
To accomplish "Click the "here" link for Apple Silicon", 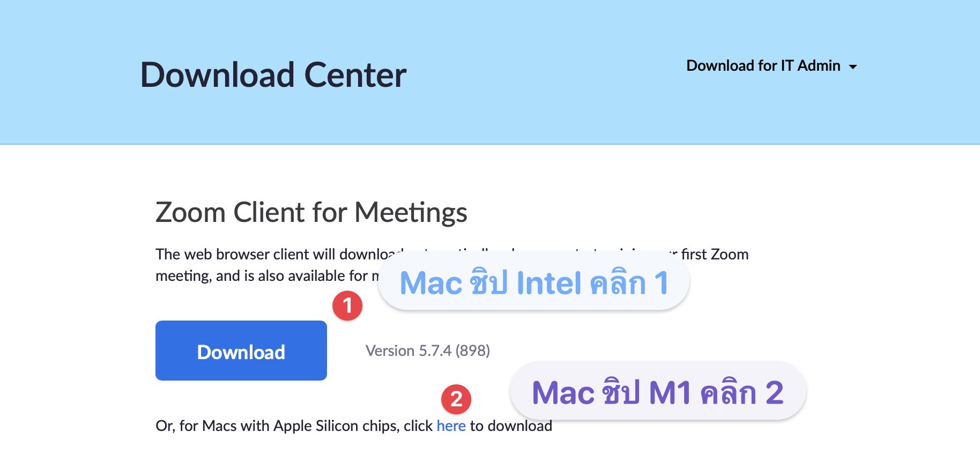I will tap(451, 426).
